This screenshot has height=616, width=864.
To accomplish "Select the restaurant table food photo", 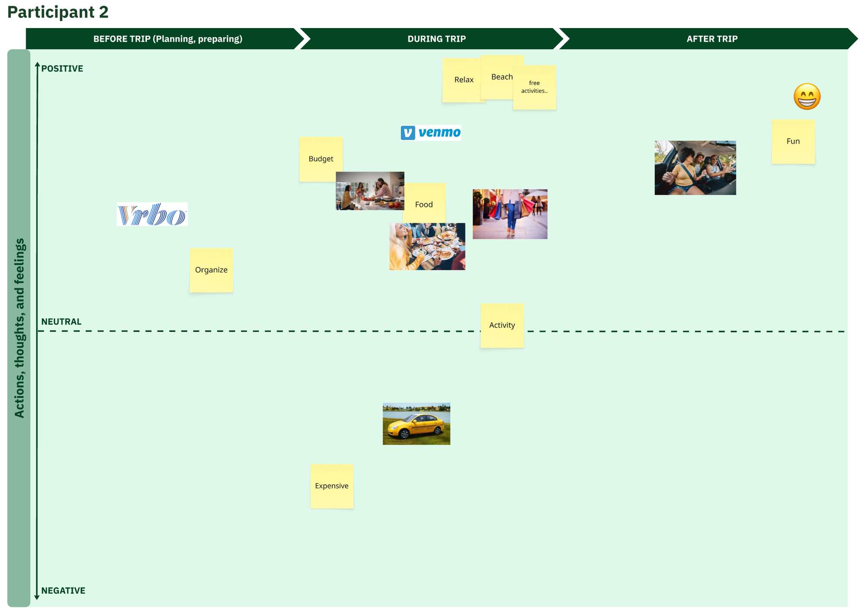I will click(x=427, y=247).
